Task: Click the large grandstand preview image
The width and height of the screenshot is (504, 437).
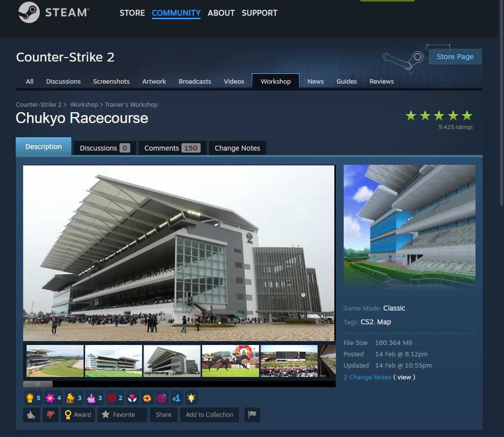Action: [x=179, y=253]
